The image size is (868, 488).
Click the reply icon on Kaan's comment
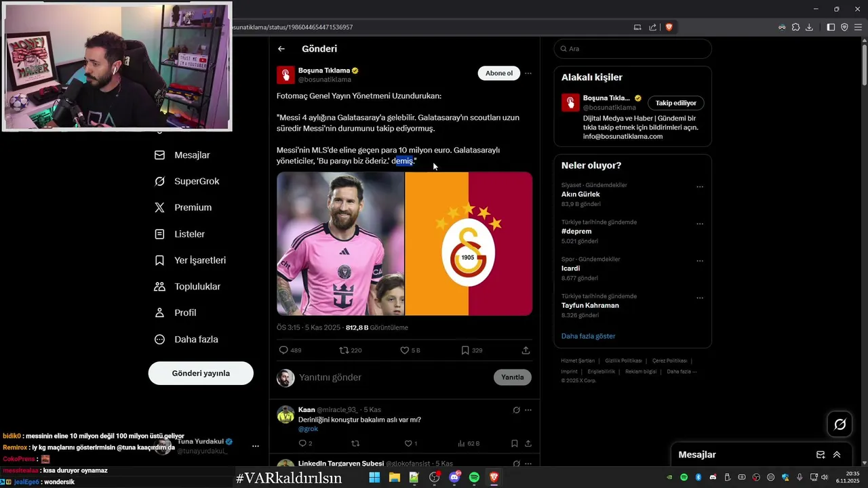(302, 443)
